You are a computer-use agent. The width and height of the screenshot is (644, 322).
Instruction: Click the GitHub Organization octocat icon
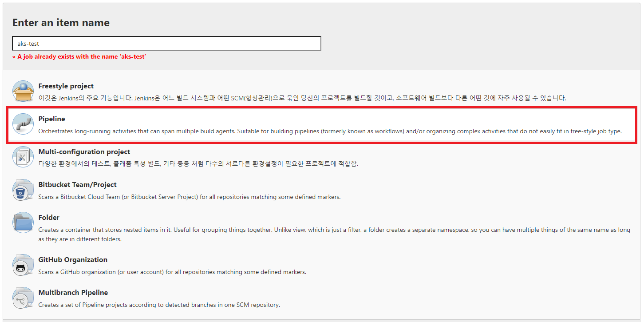(x=23, y=265)
